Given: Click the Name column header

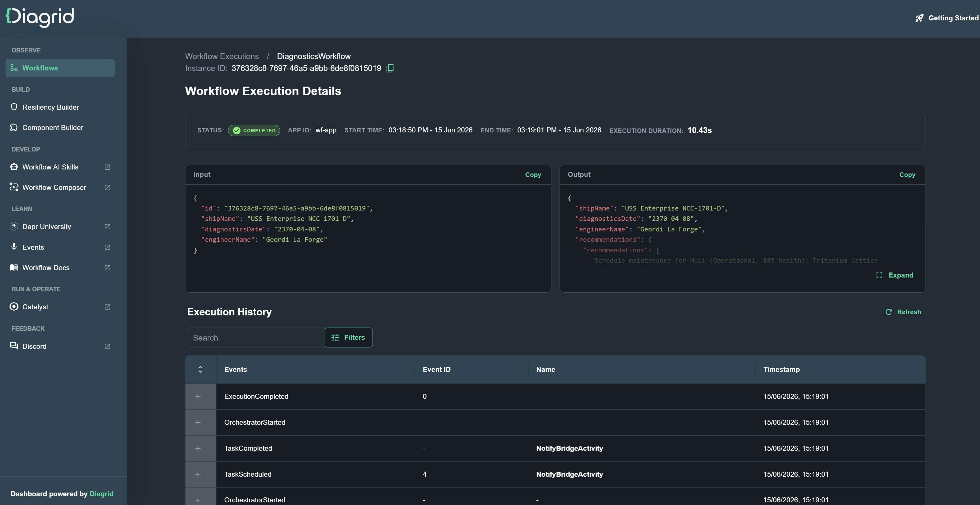Looking at the screenshot, I should [x=546, y=369].
